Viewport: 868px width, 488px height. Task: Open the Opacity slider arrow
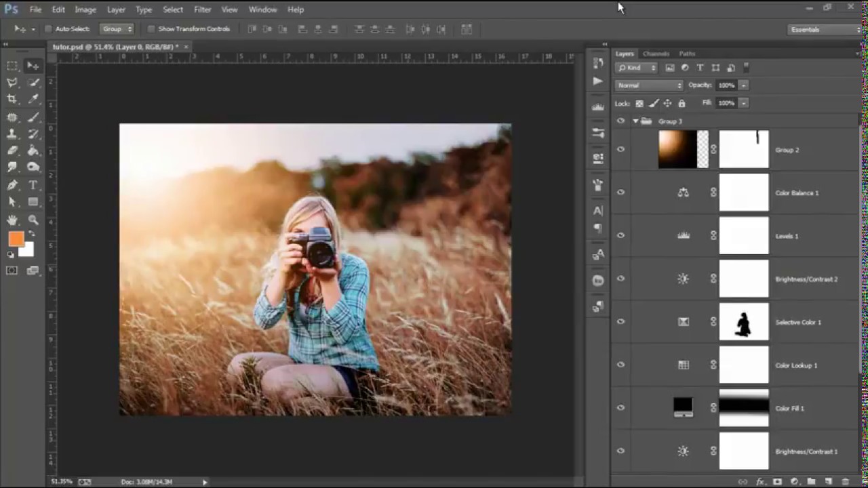[x=743, y=85]
